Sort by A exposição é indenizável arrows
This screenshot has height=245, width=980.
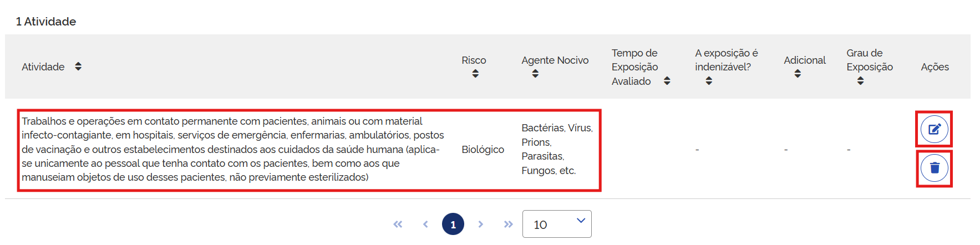tap(709, 81)
